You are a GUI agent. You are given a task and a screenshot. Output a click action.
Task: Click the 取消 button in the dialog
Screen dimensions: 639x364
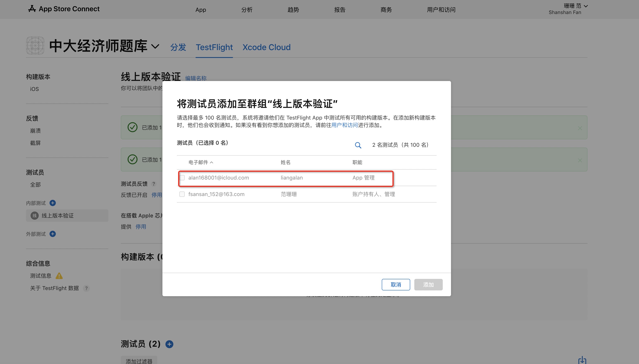(396, 284)
